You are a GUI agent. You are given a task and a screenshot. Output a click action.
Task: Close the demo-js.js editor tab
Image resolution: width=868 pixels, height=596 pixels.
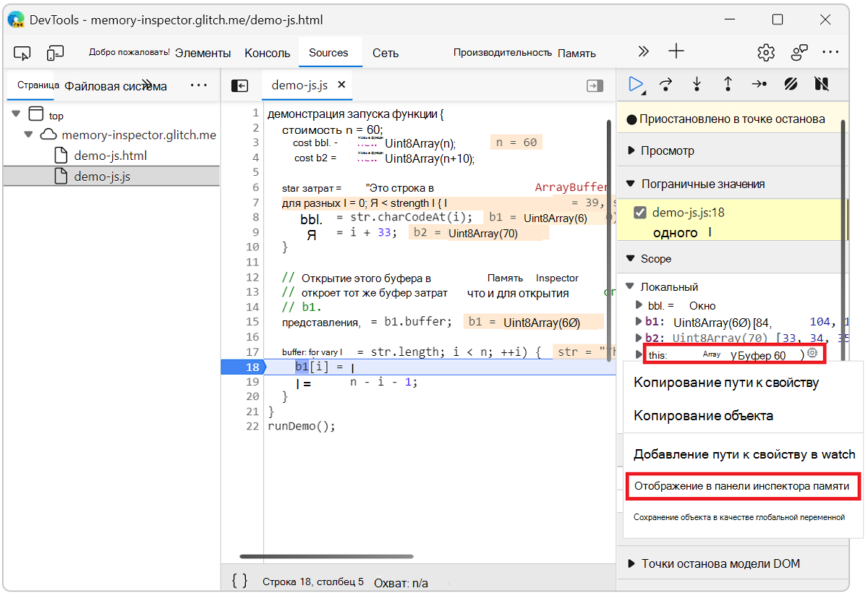342,85
